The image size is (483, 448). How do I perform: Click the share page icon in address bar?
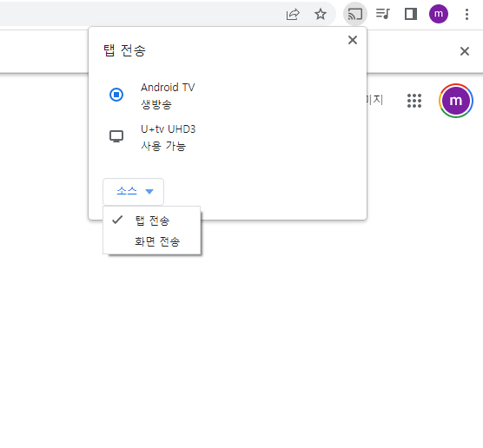293,14
